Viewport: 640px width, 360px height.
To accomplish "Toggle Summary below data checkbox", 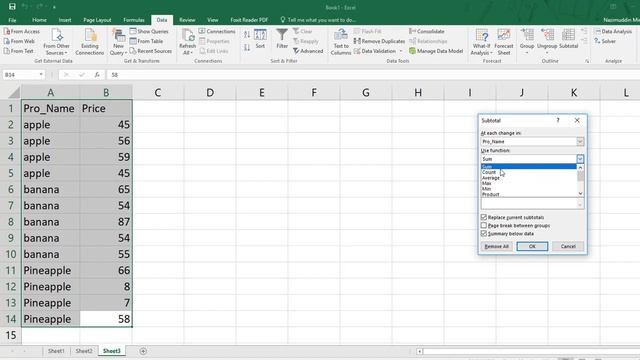I will pos(484,233).
